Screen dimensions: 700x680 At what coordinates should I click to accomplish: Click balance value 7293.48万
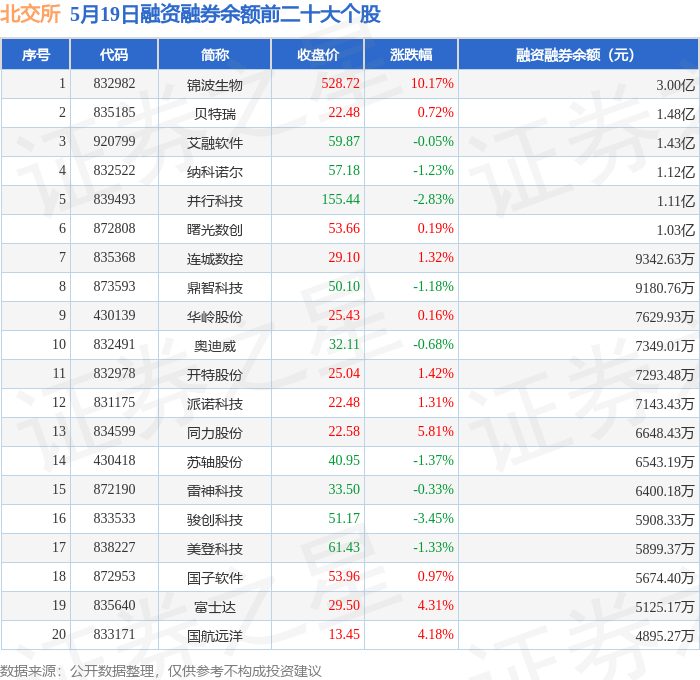point(665,375)
